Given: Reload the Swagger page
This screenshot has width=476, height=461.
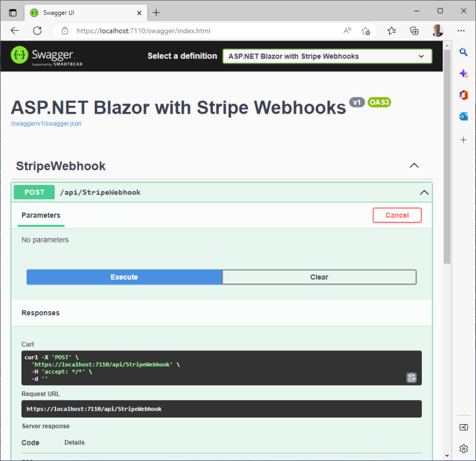Looking at the screenshot, I should click(37, 31).
